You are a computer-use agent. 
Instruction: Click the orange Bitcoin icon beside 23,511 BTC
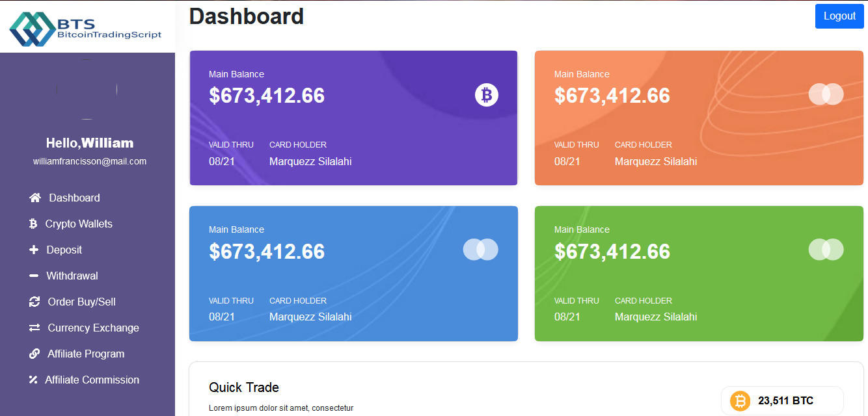click(740, 401)
